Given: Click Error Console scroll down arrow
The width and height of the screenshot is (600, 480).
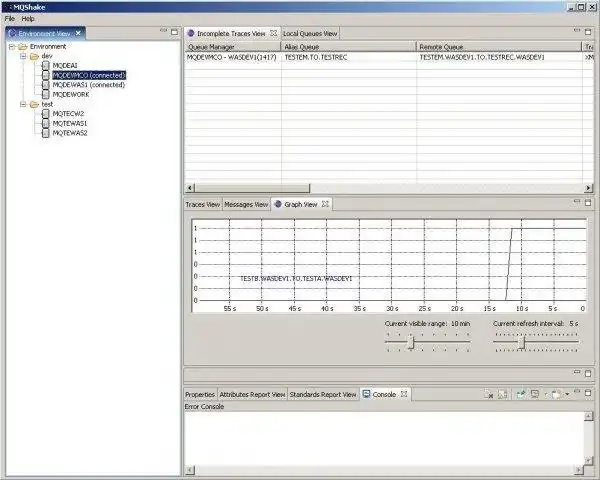Looking at the screenshot, I should (589, 460).
